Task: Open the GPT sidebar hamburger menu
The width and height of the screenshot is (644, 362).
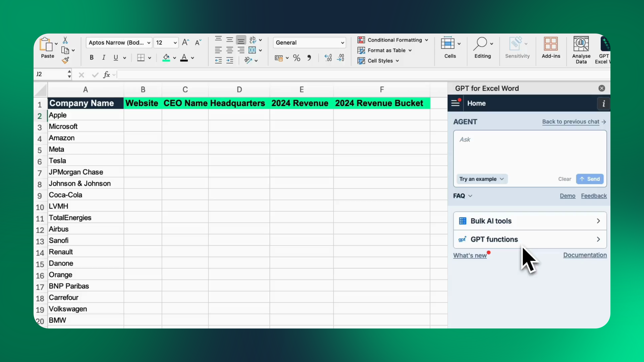Action: (x=455, y=103)
